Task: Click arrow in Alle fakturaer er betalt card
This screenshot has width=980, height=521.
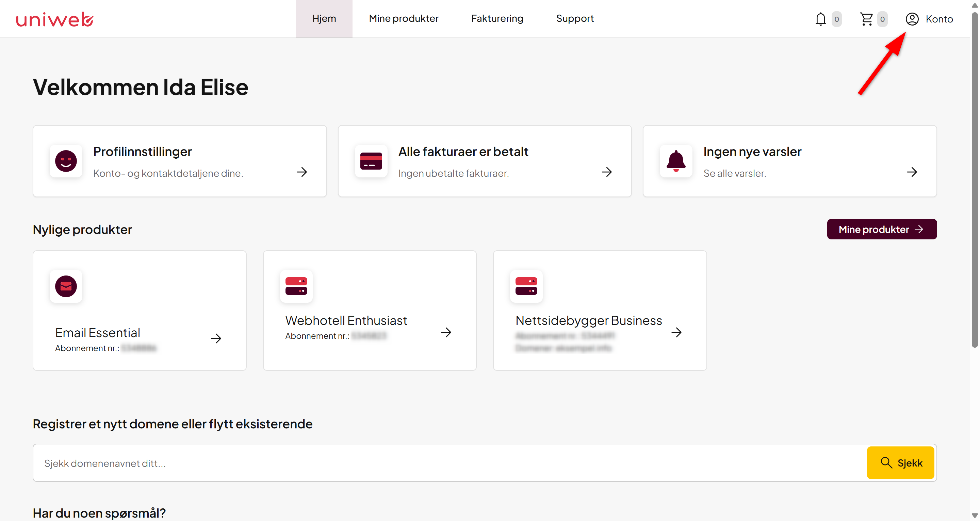Action: tap(607, 172)
